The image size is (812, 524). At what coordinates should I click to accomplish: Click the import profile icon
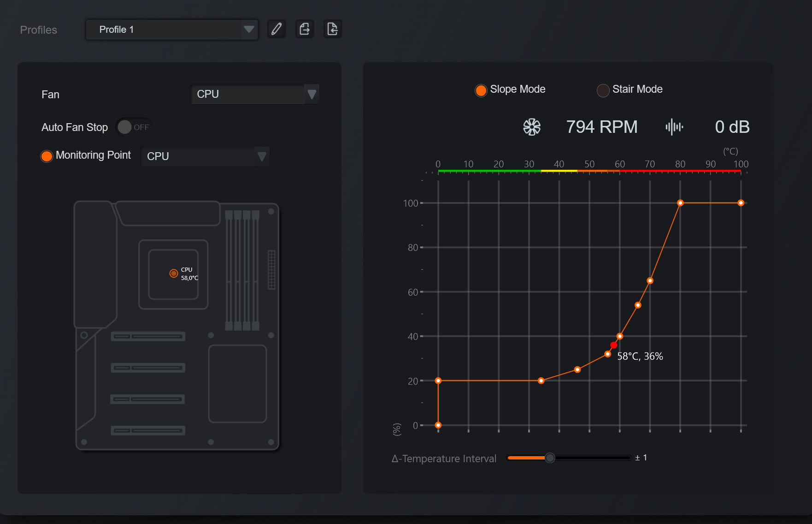point(332,29)
